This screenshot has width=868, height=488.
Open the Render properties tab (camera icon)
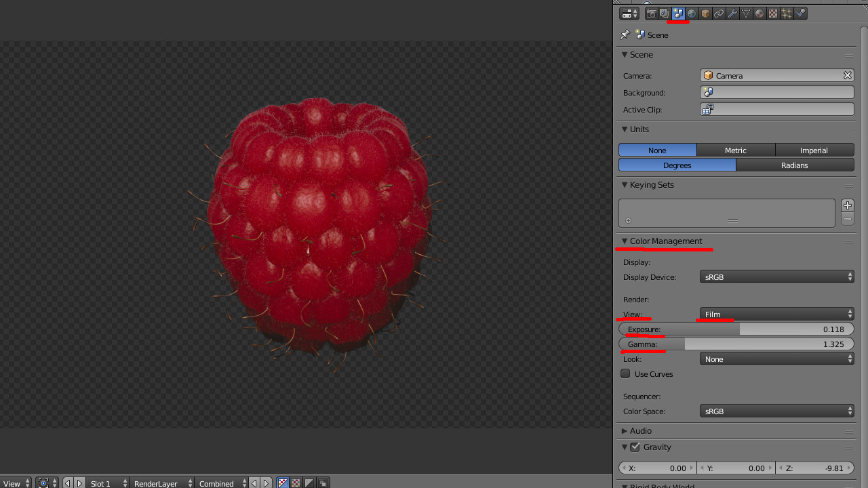click(x=651, y=14)
